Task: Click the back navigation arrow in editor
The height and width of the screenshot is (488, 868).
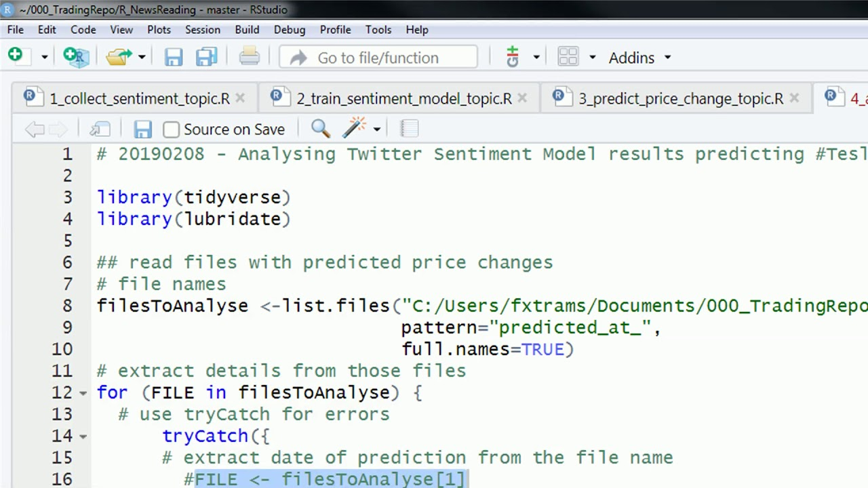Action: pos(35,129)
